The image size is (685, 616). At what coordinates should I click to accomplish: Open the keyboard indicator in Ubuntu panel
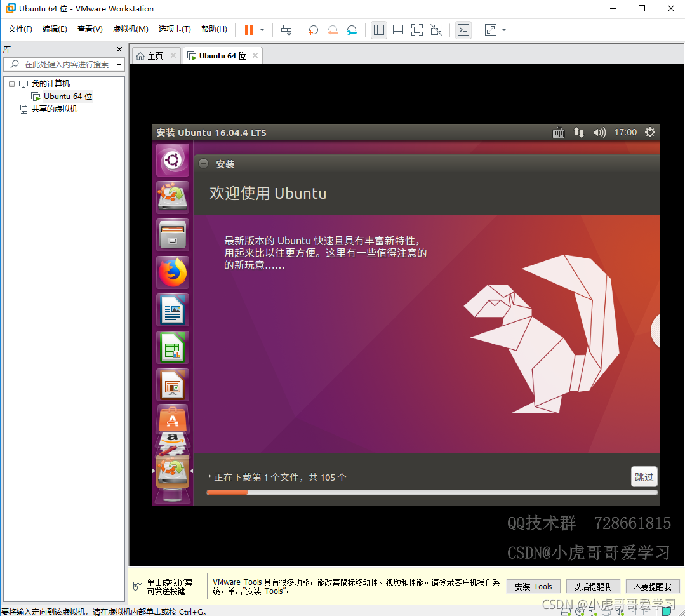(558, 132)
